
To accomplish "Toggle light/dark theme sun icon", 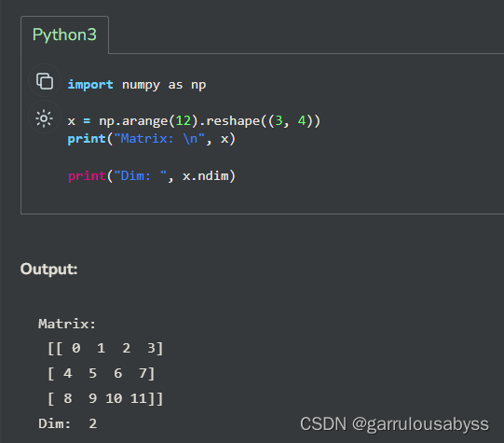I will coord(44,118).
